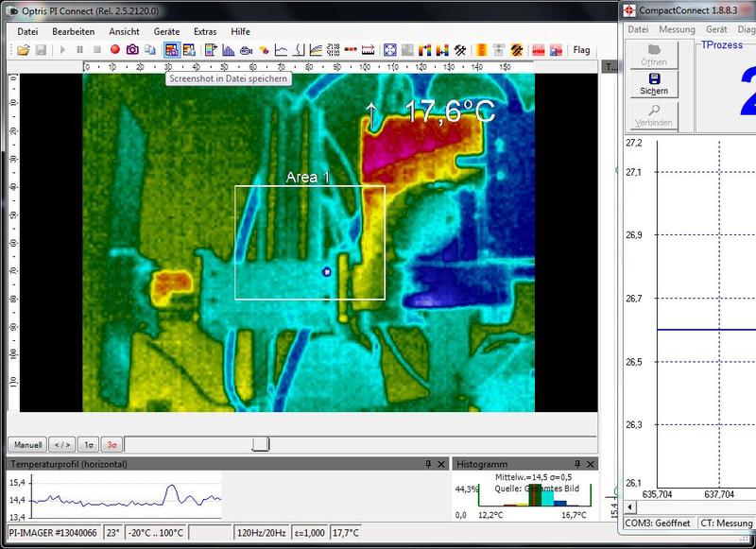Click the full screen toolbar icon
This screenshot has width=756, height=549.
coord(389,50)
